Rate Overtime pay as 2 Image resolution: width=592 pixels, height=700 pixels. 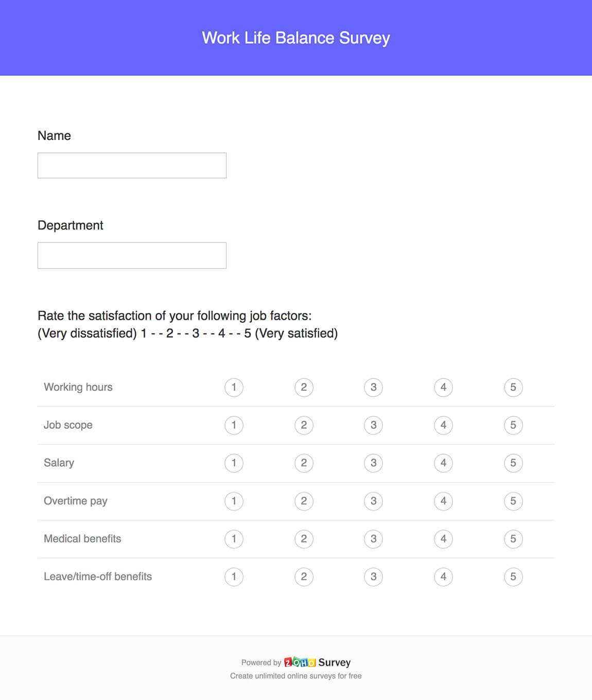(304, 501)
